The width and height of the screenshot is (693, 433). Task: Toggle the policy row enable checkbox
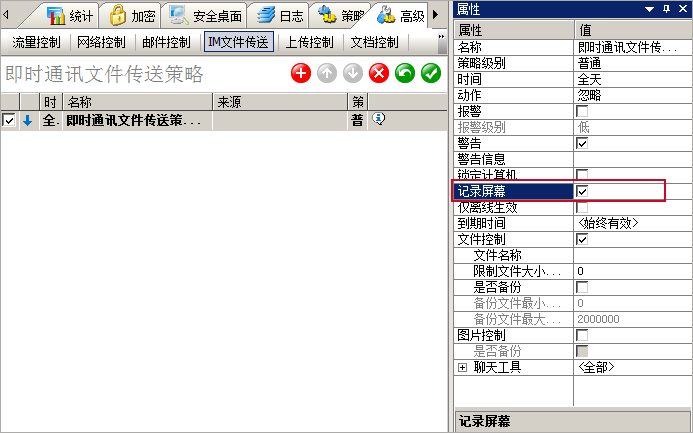[x=9, y=120]
